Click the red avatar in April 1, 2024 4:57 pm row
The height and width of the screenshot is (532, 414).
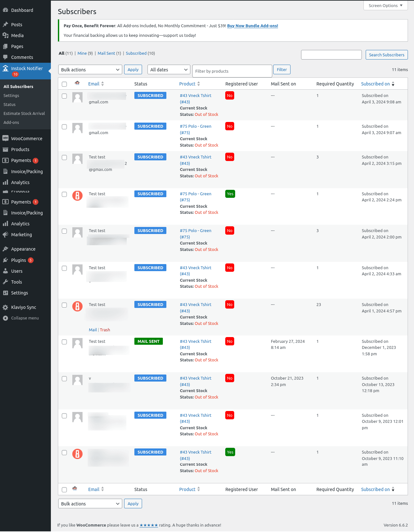(77, 306)
